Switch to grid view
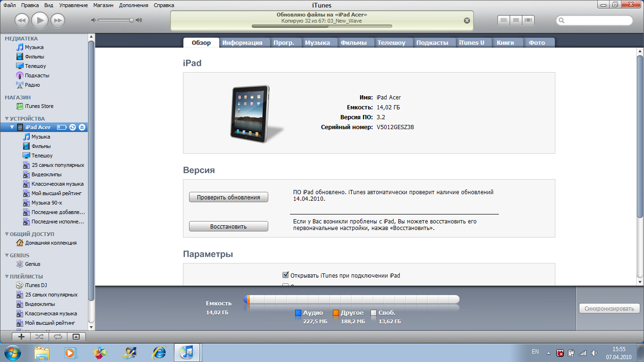 tap(516, 20)
